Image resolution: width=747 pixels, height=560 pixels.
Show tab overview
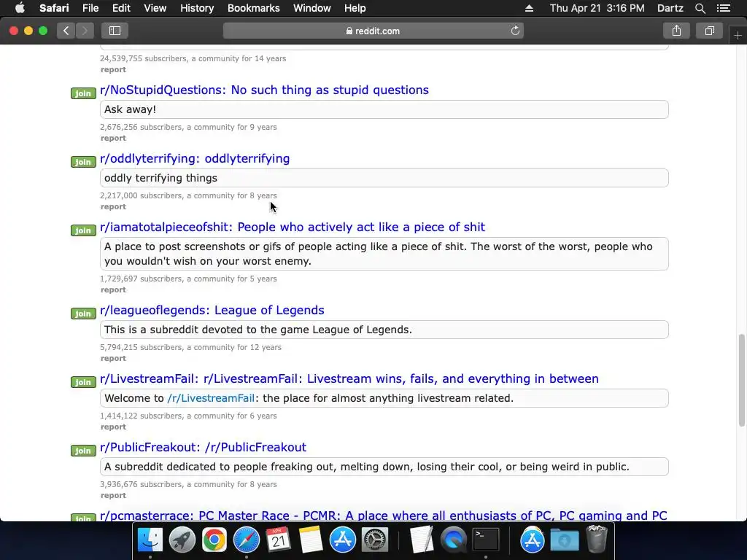point(709,31)
